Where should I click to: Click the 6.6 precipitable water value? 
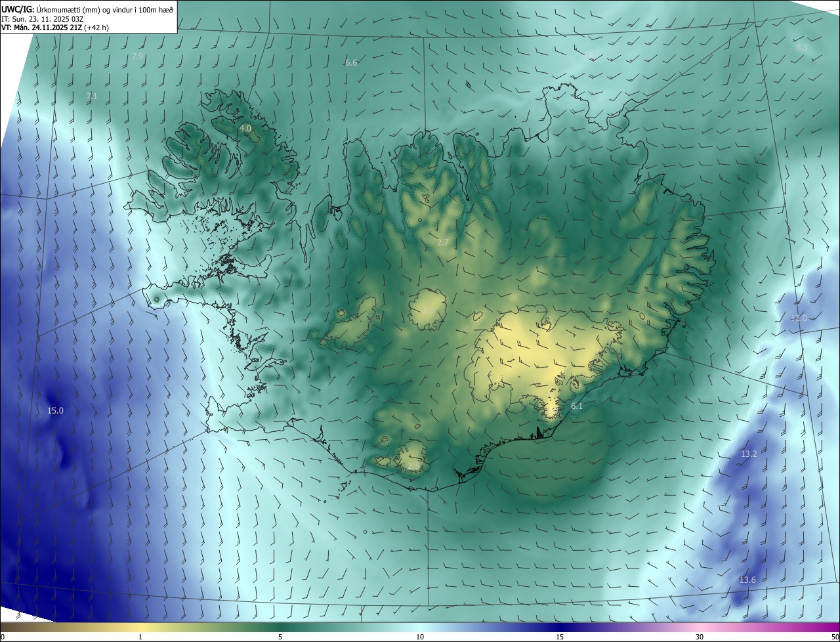pos(351,63)
